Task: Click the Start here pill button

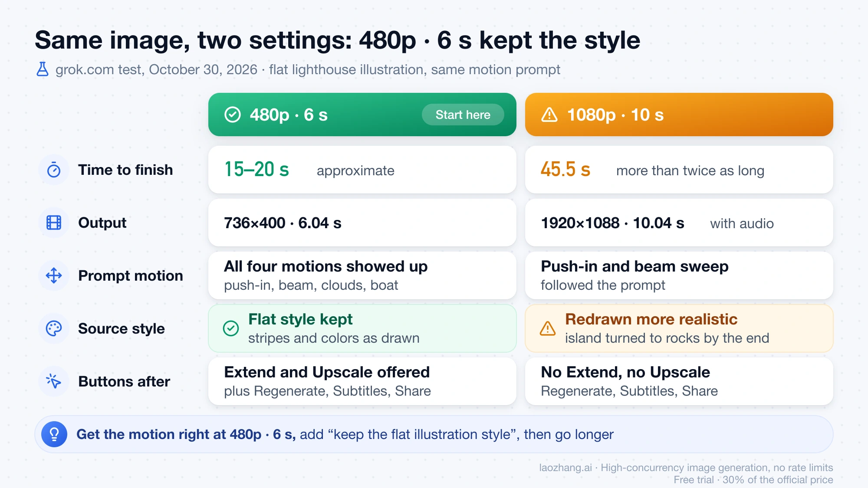Action: [463, 115]
